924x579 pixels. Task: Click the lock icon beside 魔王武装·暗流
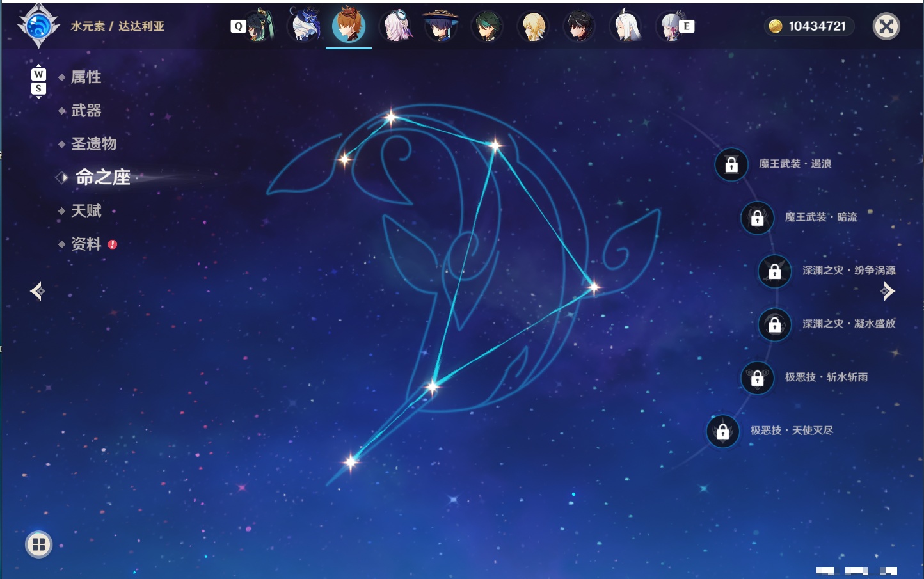point(757,218)
